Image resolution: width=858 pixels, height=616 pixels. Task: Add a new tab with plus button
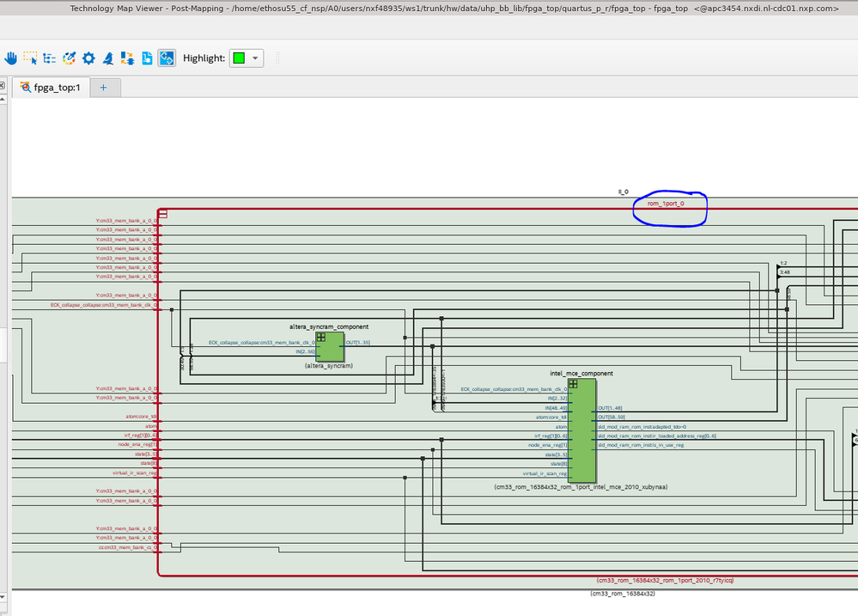104,88
